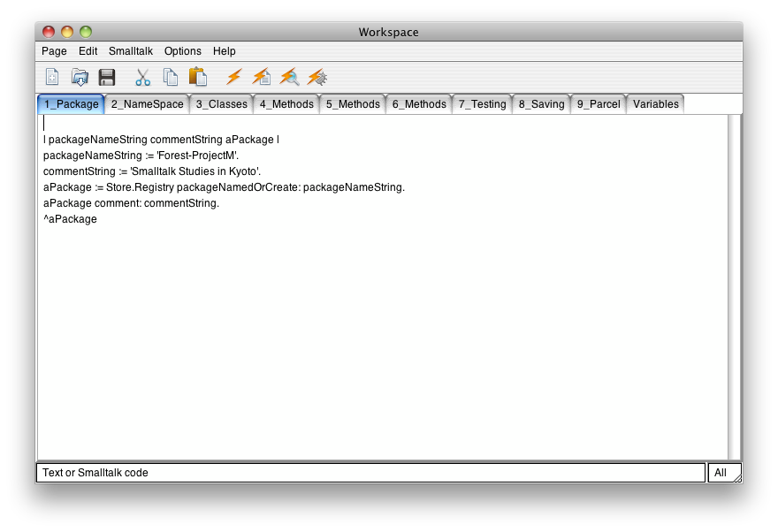
Task: Click the Do It lightning bolt icon
Action: [233, 77]
